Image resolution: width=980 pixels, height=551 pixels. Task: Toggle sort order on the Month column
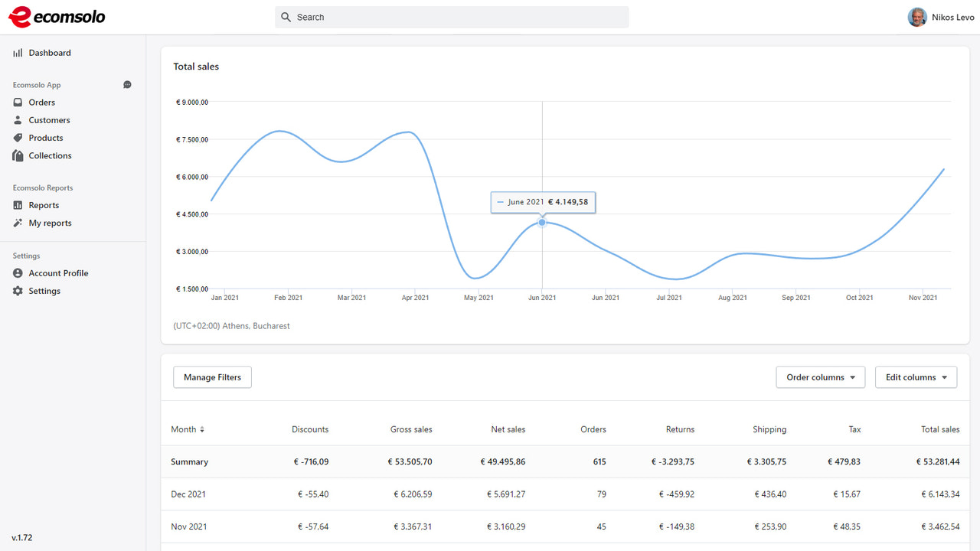tap(188, 429)
